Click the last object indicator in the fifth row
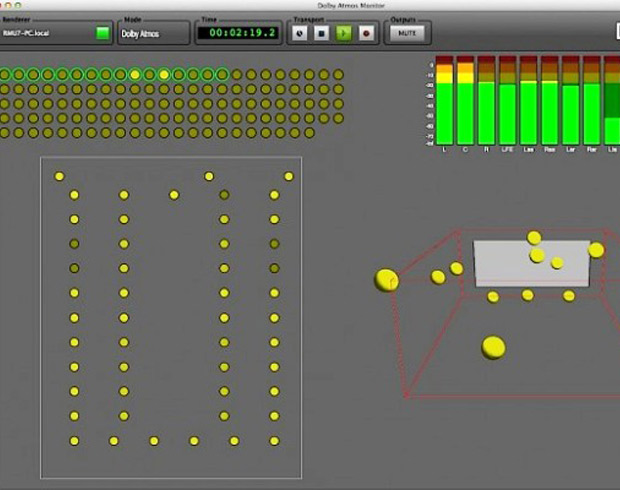Viewport: 620px width, 490px height. (x=309, y=133)
